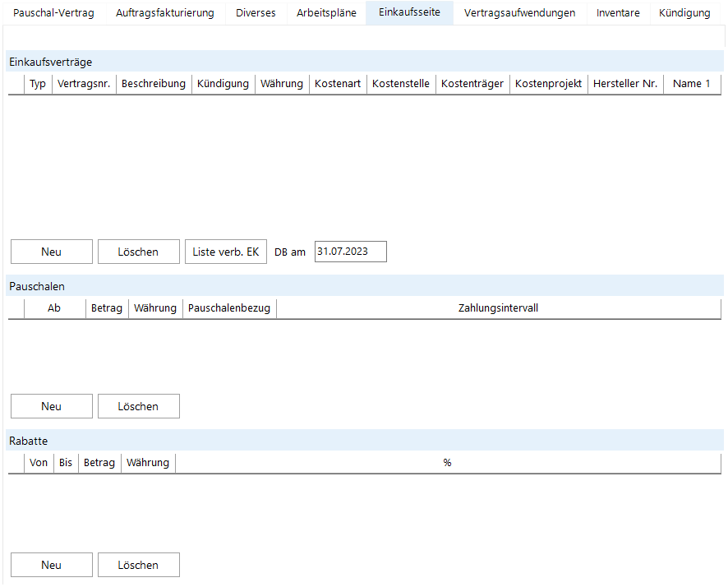The height and width of the screenshot is (587, 728).
Task: Click Neu button under Einkaufsverträge
Action: pyautogui.click(x=52, y=252)
